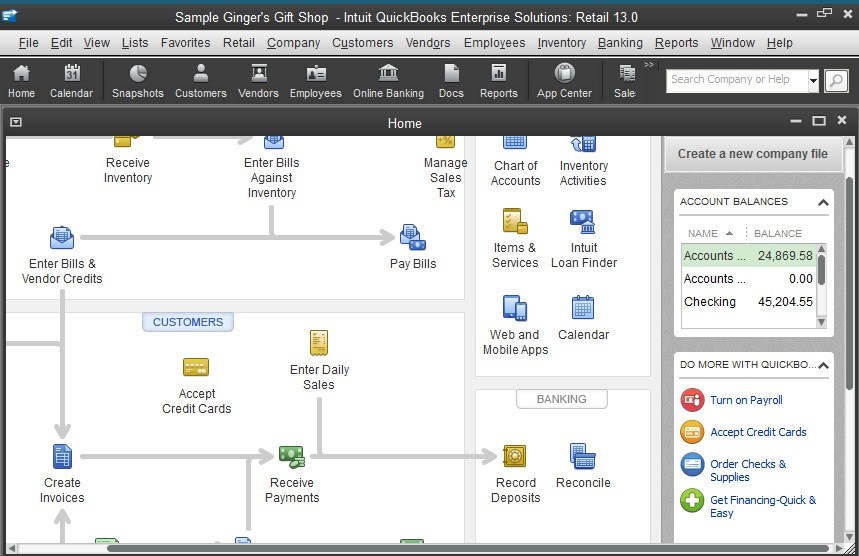
Task: Open the File menu
Action: coord(28,43)
